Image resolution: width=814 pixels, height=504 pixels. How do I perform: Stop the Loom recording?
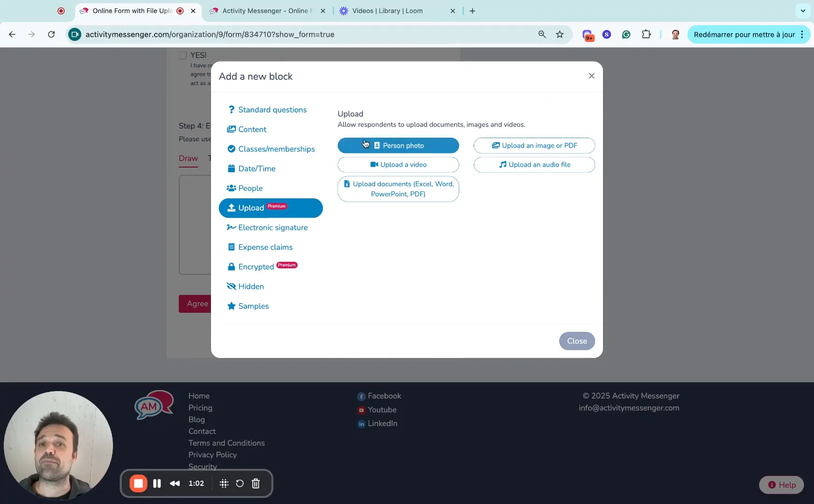point(138,483)
